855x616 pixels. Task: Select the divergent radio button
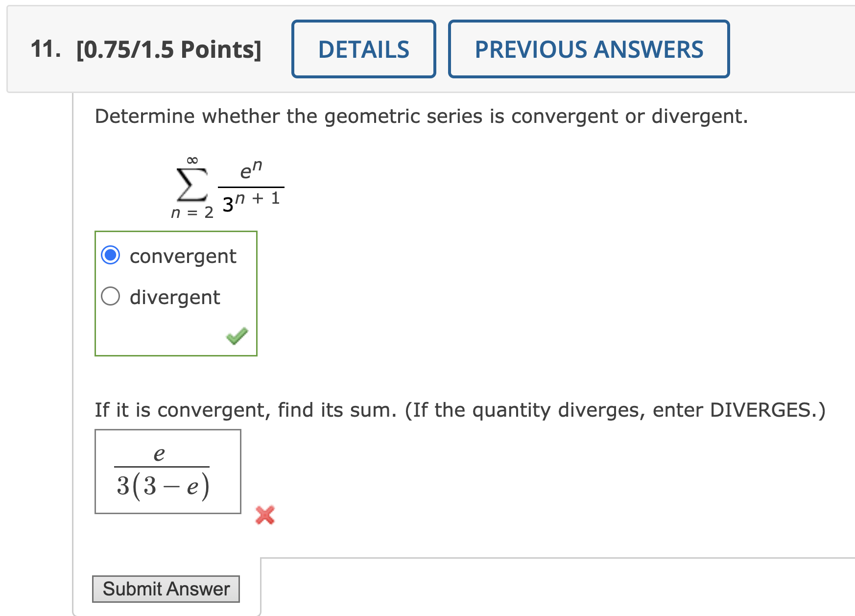pos(111,296)
